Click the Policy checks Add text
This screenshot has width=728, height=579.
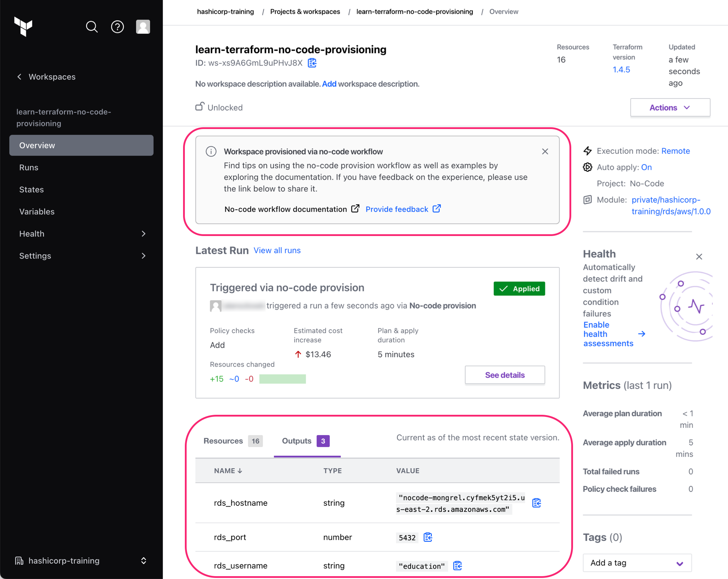pyautogui.click(x=217, y=345)
